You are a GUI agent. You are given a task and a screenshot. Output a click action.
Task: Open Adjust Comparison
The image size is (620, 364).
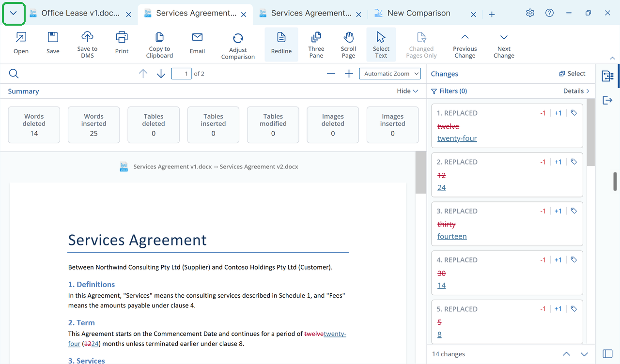(x=238, y=45)
